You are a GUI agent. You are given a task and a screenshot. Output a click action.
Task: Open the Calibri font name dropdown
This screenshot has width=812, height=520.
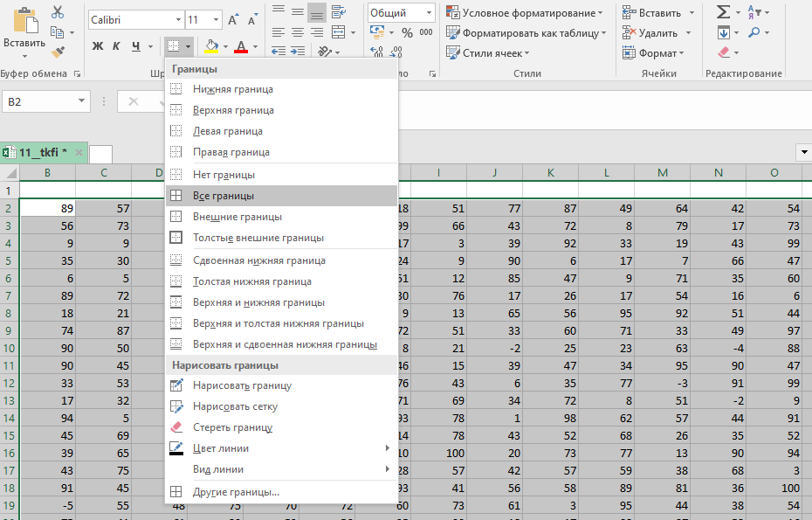pyautogui.click(x=178, y=19)
